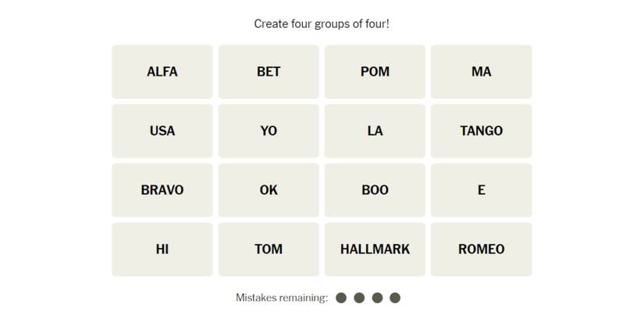644x322 pixels.
Task: Select the TANGO tile
Action: coord(481,131)
